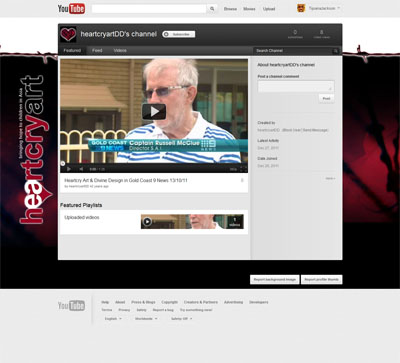Mute the video with the speaker icon

tap(81, 169)
